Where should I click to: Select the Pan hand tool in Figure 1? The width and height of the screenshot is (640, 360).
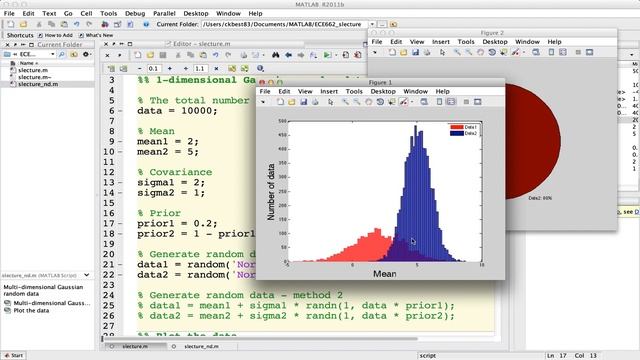(368, 102)
